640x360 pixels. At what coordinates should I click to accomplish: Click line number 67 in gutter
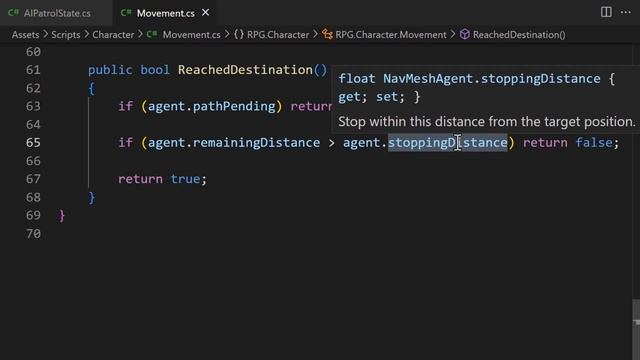(33, 179)
